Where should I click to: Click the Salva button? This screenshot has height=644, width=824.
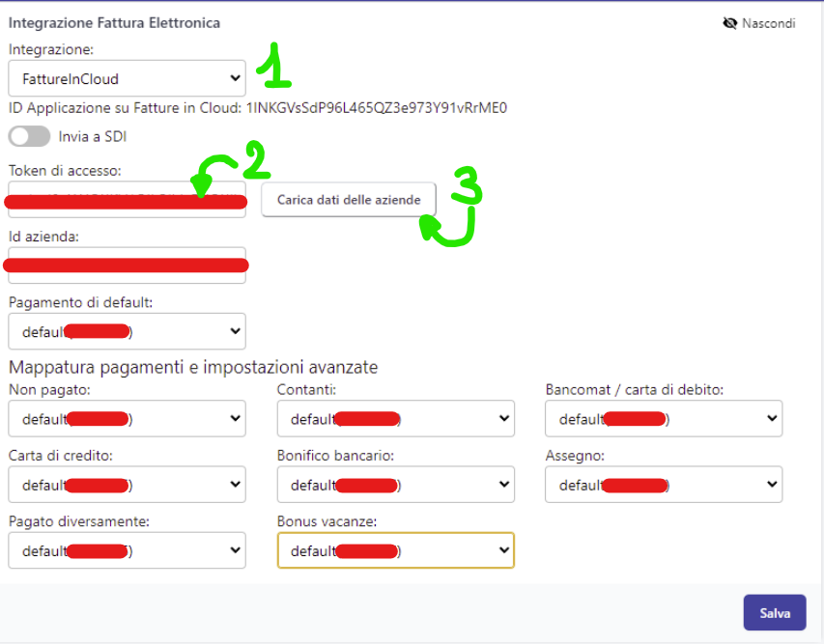775,613
